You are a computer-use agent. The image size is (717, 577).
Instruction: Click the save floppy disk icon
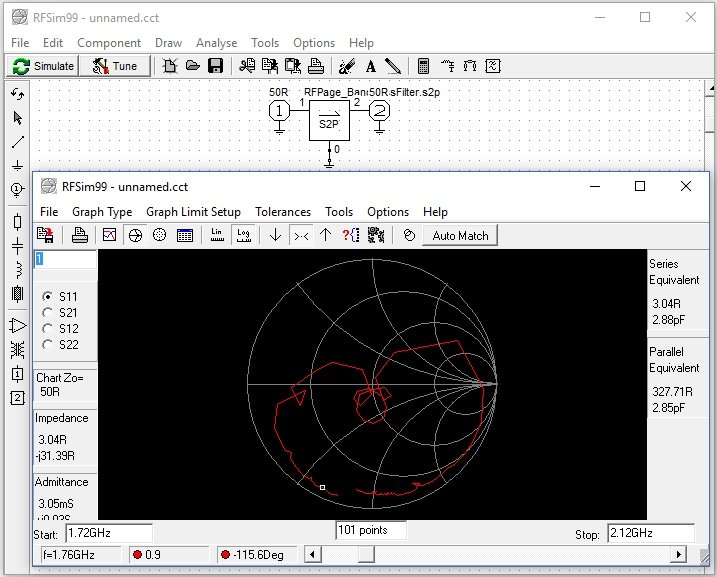click(215, 66)
